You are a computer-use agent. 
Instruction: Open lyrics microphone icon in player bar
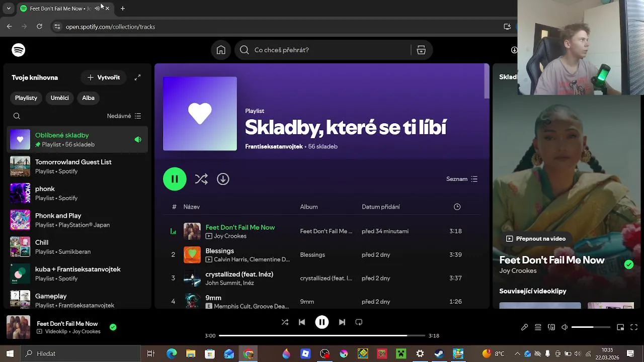[x=524, y=327]
